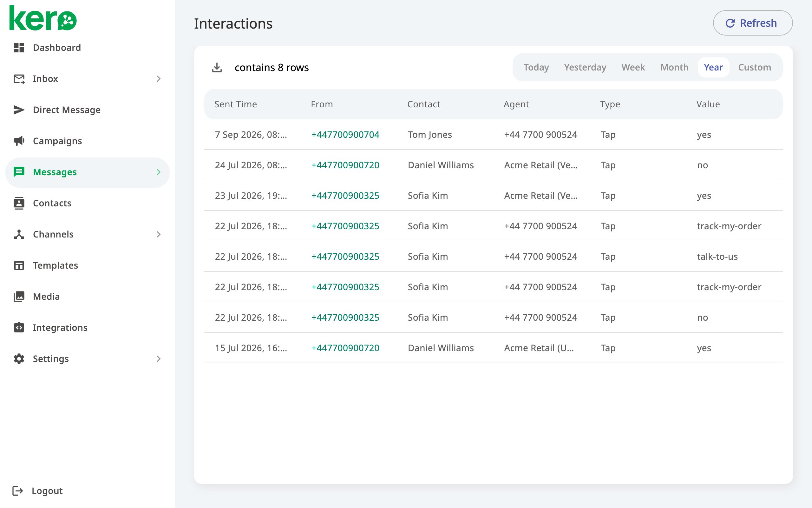Screen dimensions: 812x508
Task: Click the contains 8 rows label
Action: pos(272,68)
